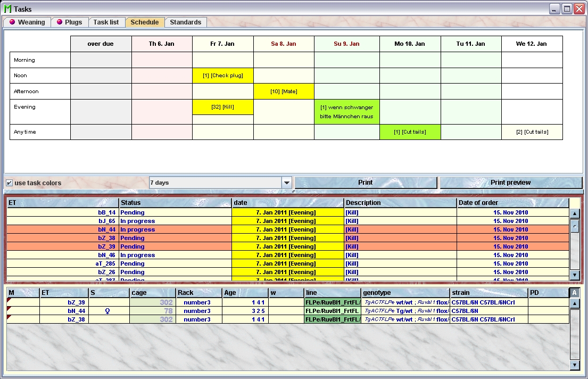Viewport: 588px width, 379px height.
Task: Click the "[1] [Cut tails]" cell on Mo 10. Jan
Action: [x=409, y=131]
